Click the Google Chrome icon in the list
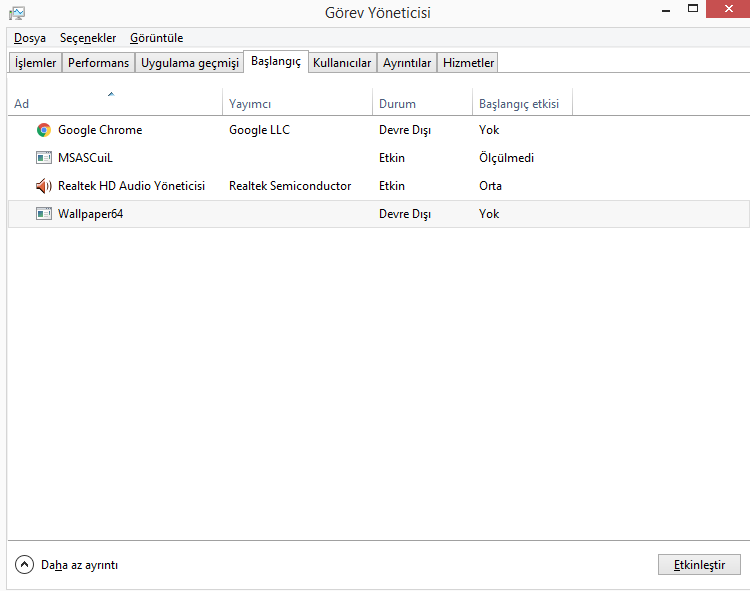Viewport: 750px width, 591px height. pos(43,130)
